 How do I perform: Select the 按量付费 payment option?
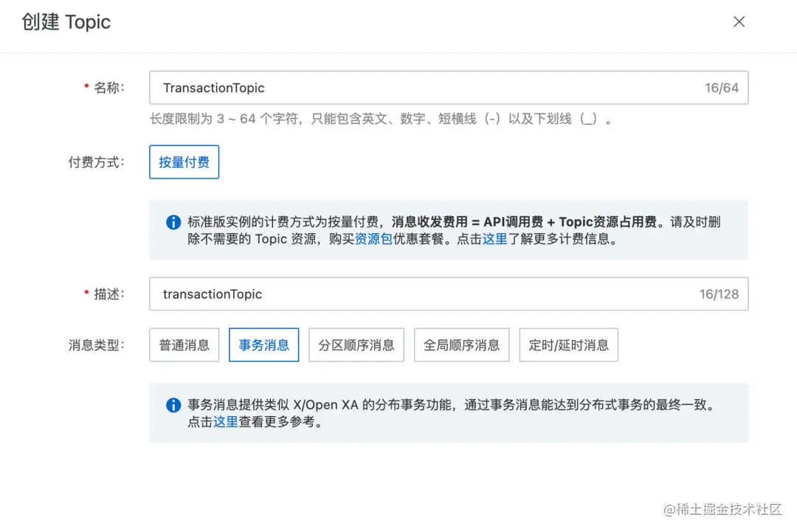(x=184, y=162)
